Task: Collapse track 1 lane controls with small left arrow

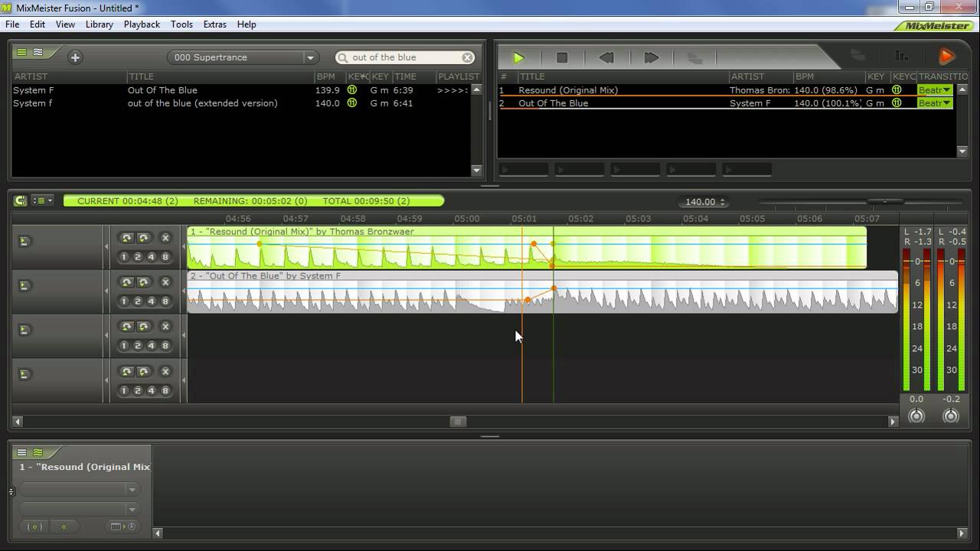Action: (x=106, y=246)
